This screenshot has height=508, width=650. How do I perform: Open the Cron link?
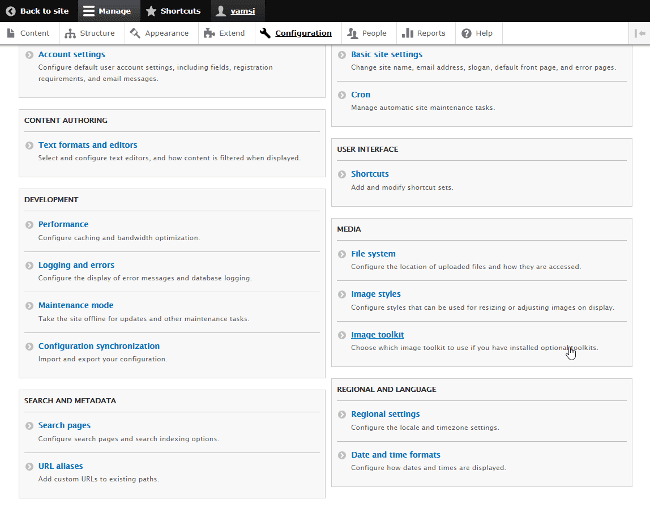pos(360,95)
